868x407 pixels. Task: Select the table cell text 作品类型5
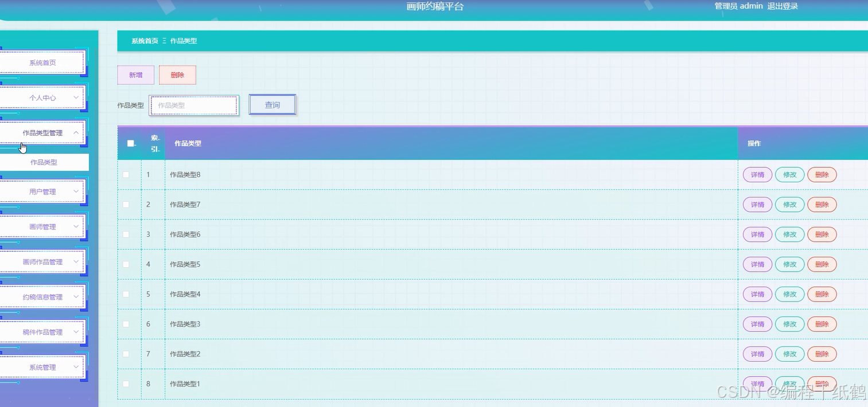pyautogui.click(x=185, y=264)
